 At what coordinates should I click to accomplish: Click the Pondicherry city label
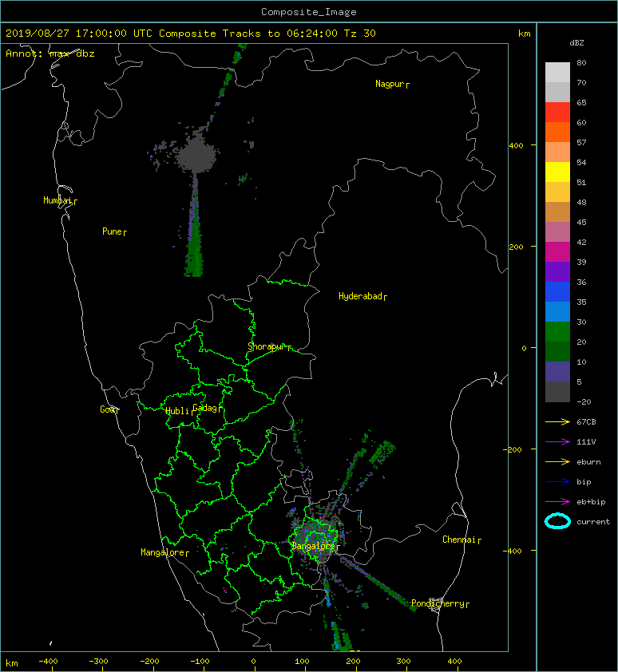(x=438, y=603)
